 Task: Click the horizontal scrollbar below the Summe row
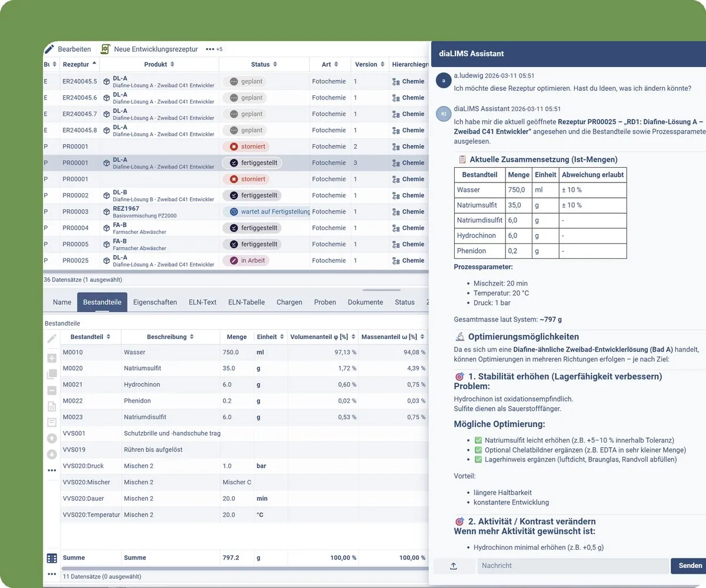click(x=244, y=569)
